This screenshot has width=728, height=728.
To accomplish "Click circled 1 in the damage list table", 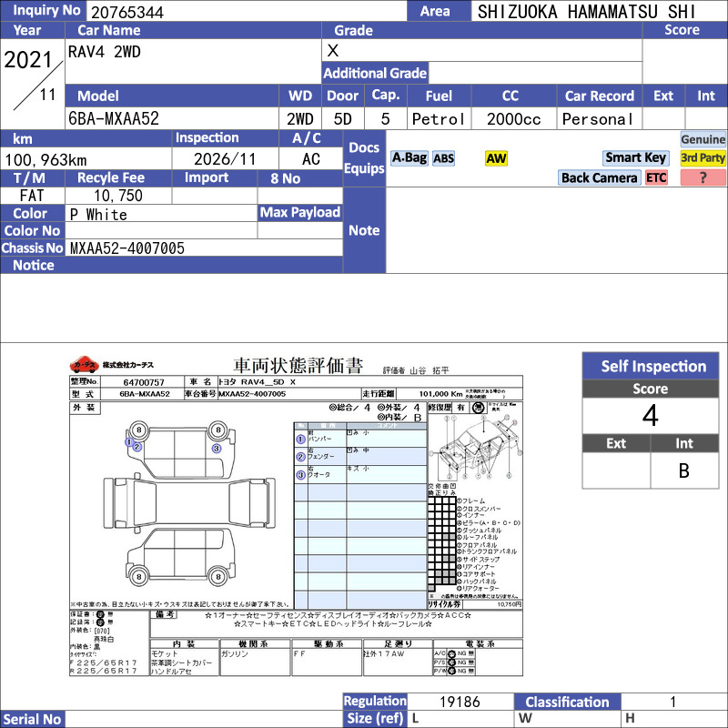I will point(300,439).
